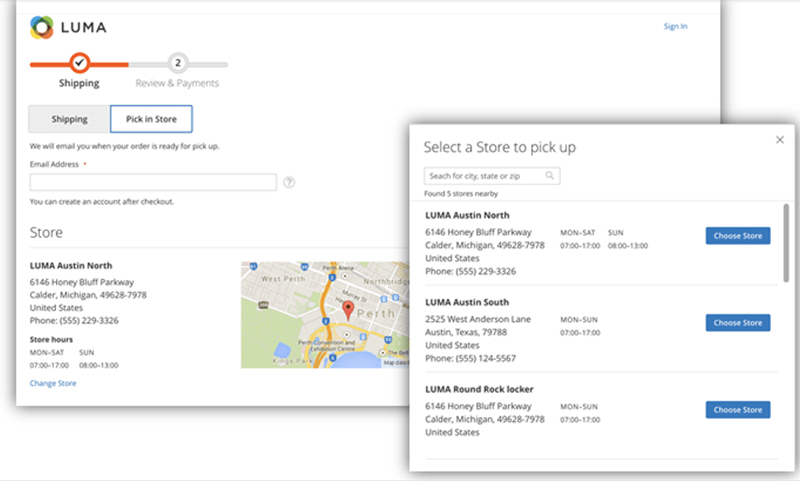The width and height of the screenshot is (800, 481).
Task: Click 'Found 5 stores nearby' text
Action: tap(461, 194)
